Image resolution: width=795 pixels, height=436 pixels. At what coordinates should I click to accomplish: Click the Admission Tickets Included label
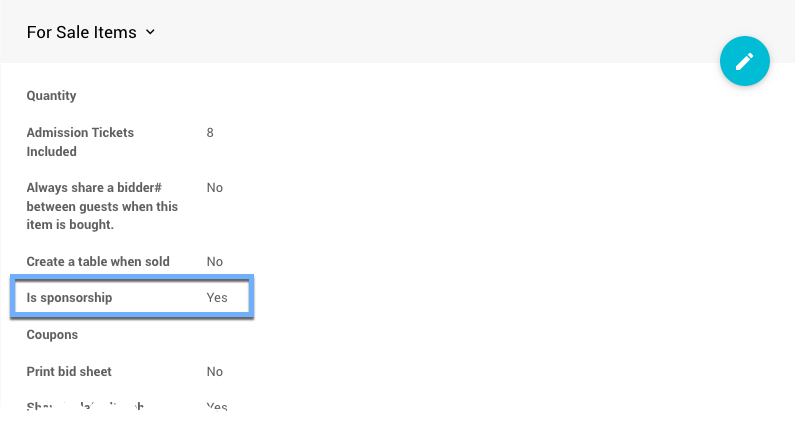point(80,142)
